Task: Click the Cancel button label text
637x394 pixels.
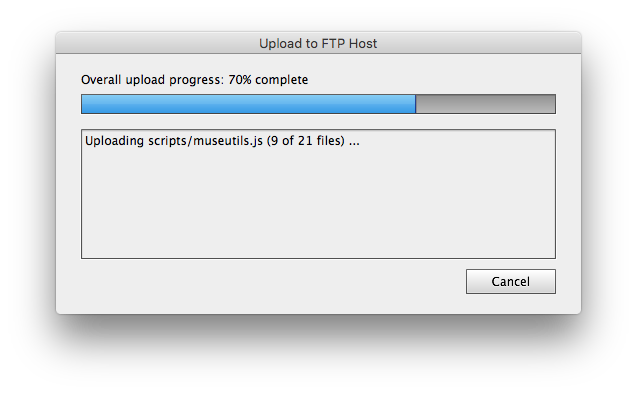Action: click(x=511, y=281)
